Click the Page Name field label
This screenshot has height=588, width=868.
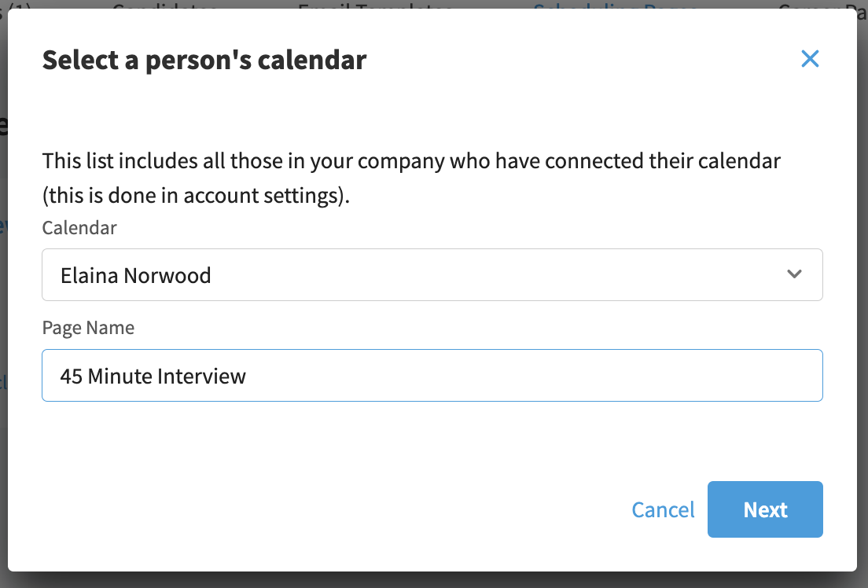(88, 328)
